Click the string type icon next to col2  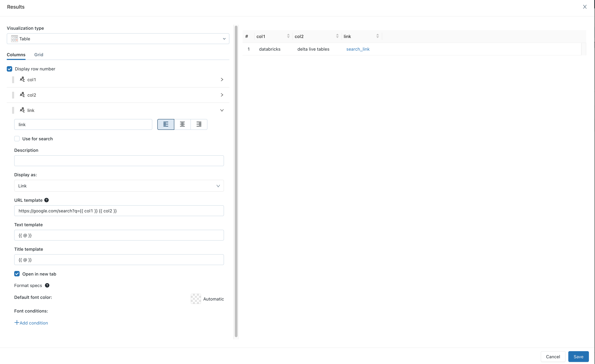(x=22, y=95)
